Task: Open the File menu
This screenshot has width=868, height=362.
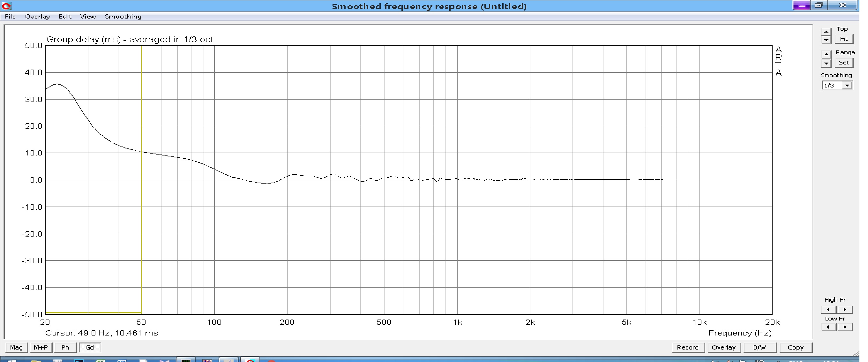Action: [x=10, y=17]
